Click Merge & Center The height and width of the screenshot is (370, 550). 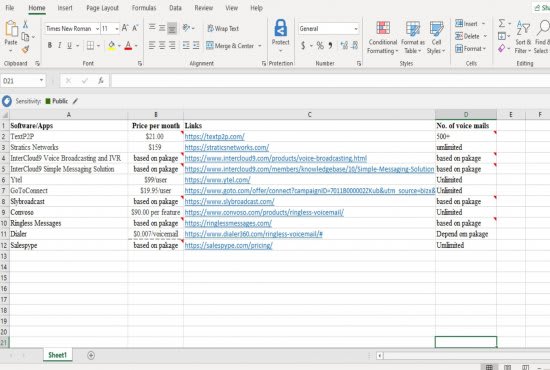230,46
